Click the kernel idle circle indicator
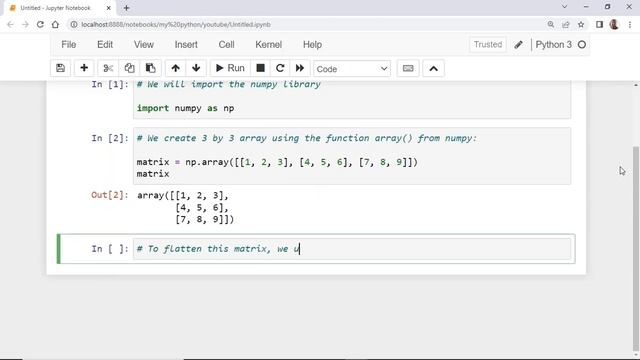 point(582,44)
